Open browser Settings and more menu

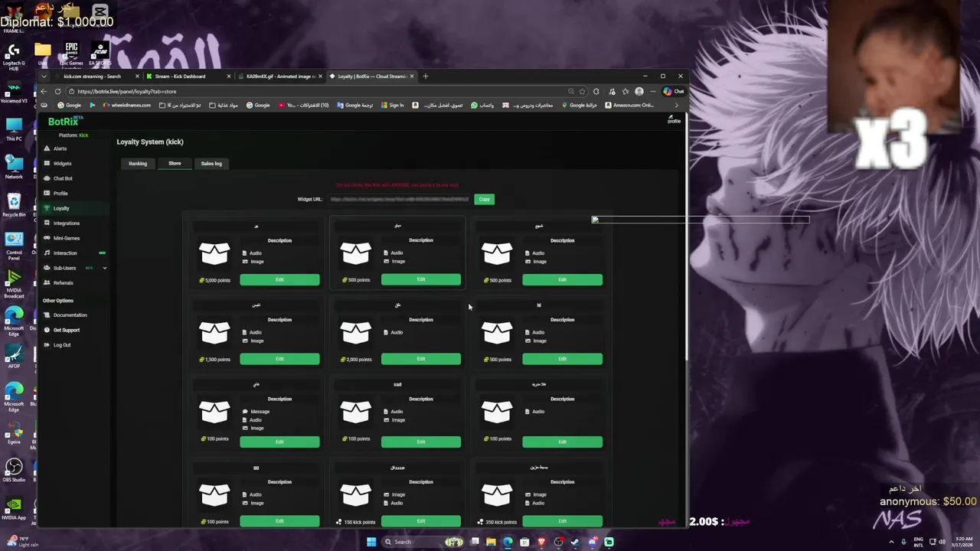[x=653, y=91]
